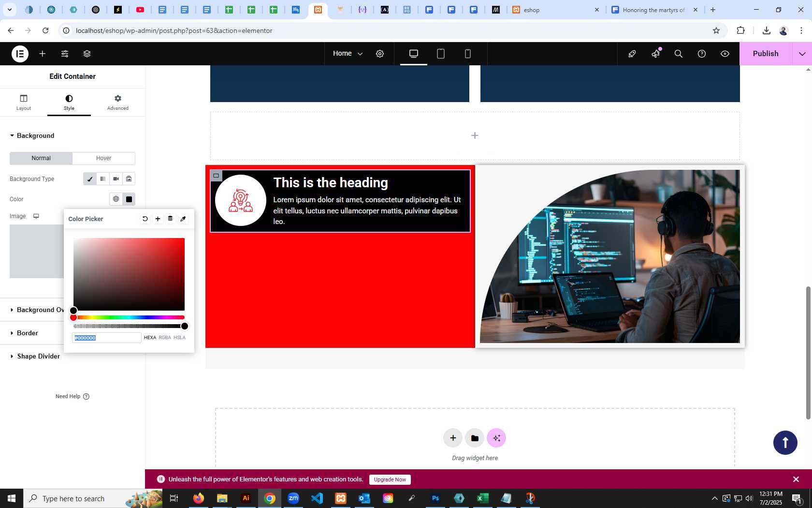812x508 pixels.
Task: Add new container with plus button
Action: tap(453, 438)
